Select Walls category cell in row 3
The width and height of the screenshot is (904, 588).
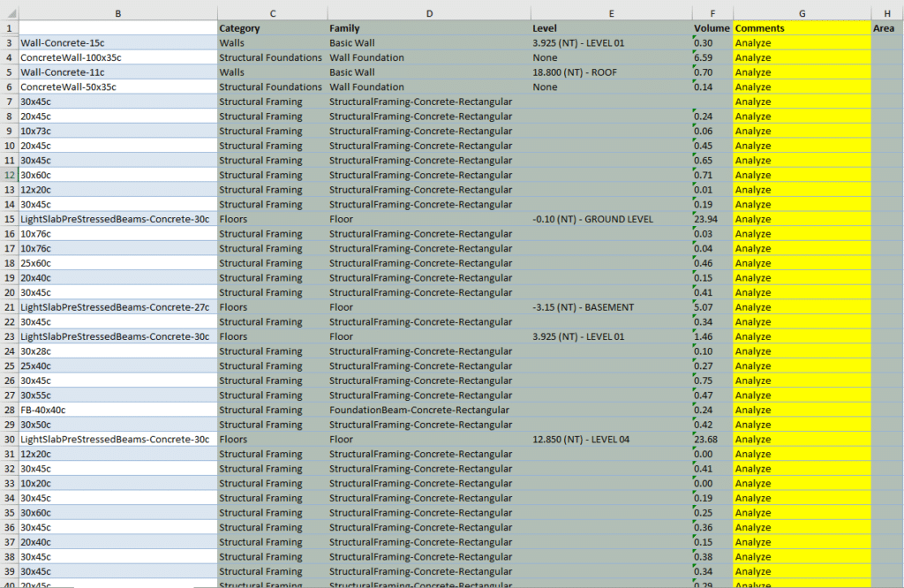click(x=272, y=43)
